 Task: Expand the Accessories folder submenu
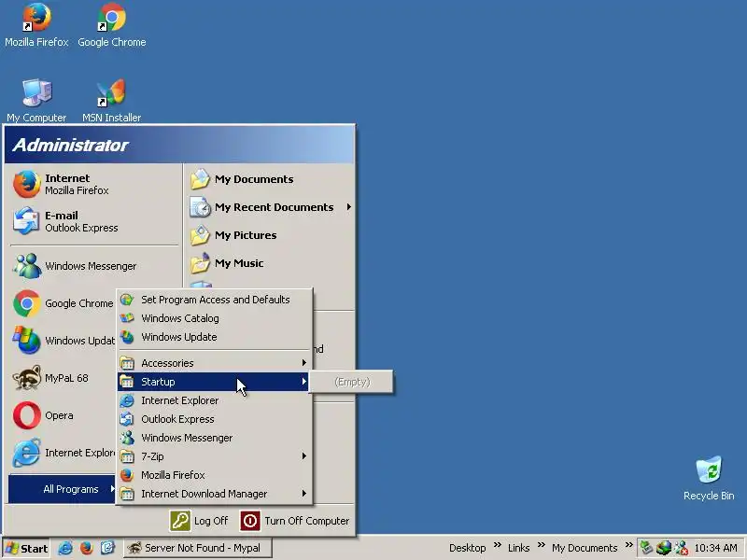click(215, 363)
